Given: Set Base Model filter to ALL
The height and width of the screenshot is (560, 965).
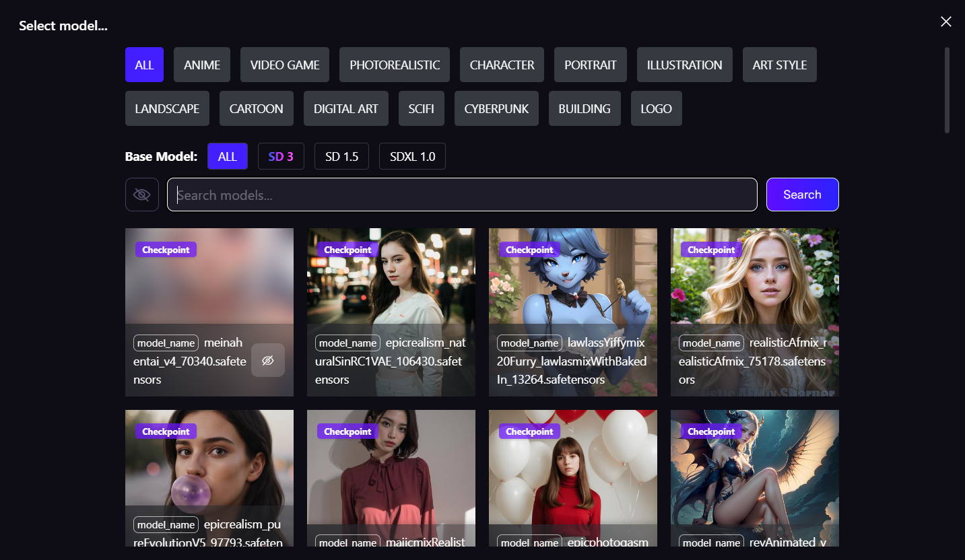Looking at the screenshot, I should click(228, 156).
